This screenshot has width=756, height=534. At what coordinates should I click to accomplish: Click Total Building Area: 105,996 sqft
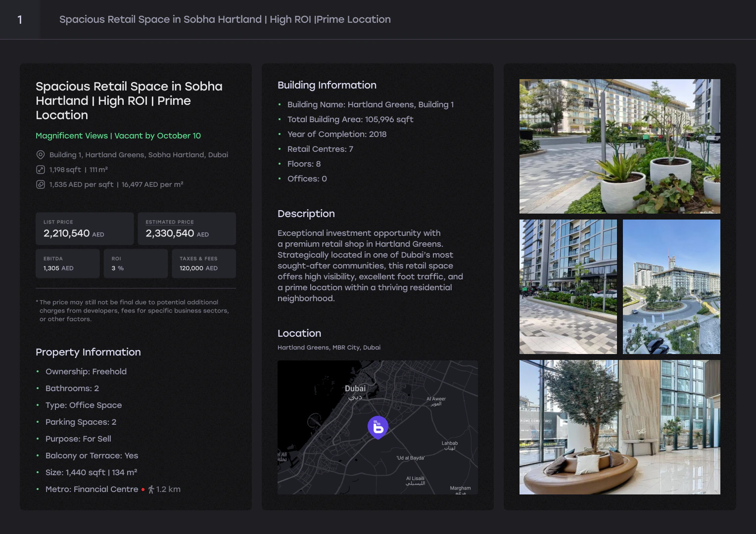click(x=350, y=119)
